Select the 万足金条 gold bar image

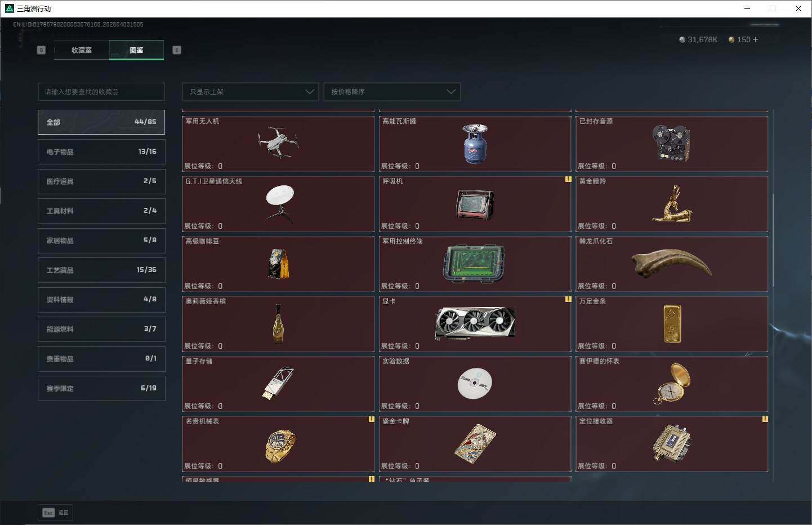[672, 323]
